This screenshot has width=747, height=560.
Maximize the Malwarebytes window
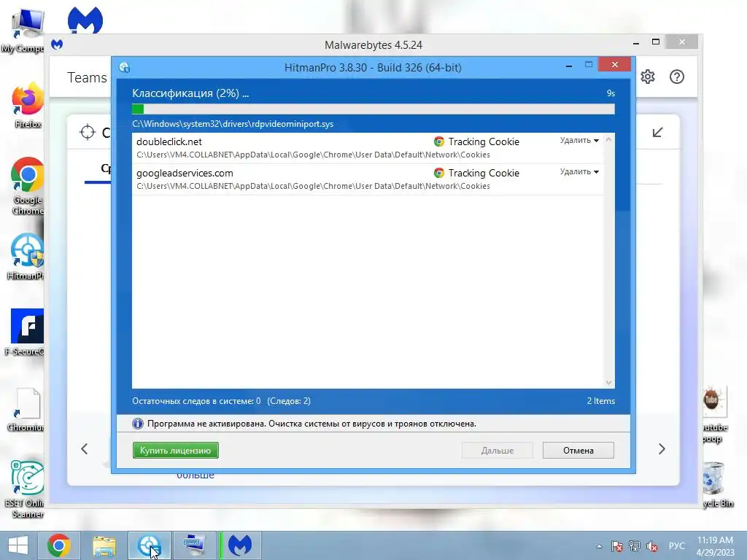[656, 42]
